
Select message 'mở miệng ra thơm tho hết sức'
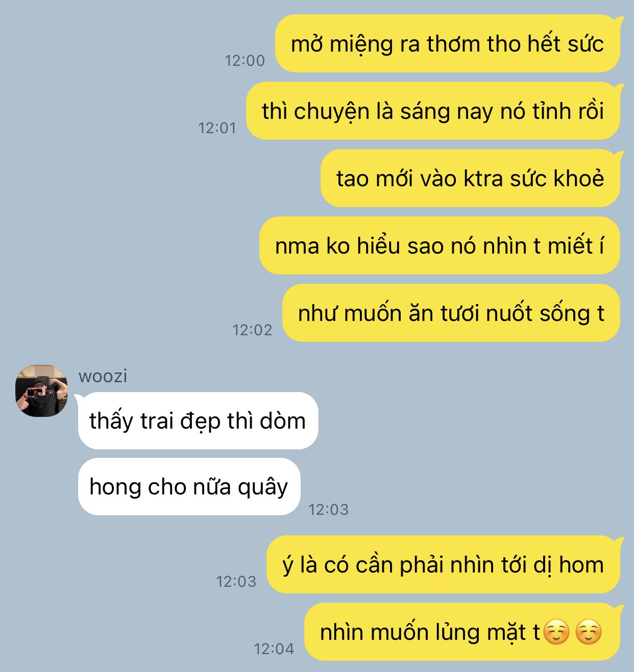pyautogui.click(x=448, y=44)
